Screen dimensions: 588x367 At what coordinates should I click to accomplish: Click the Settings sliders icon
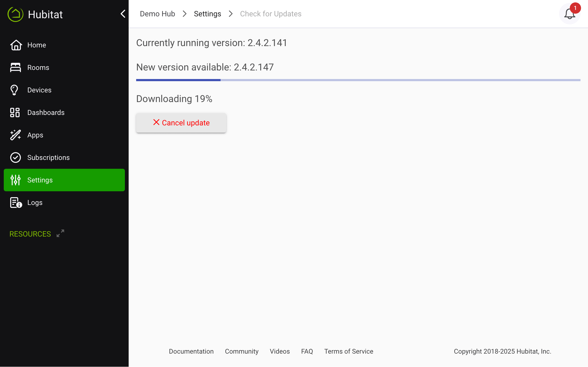pos(16,180)
